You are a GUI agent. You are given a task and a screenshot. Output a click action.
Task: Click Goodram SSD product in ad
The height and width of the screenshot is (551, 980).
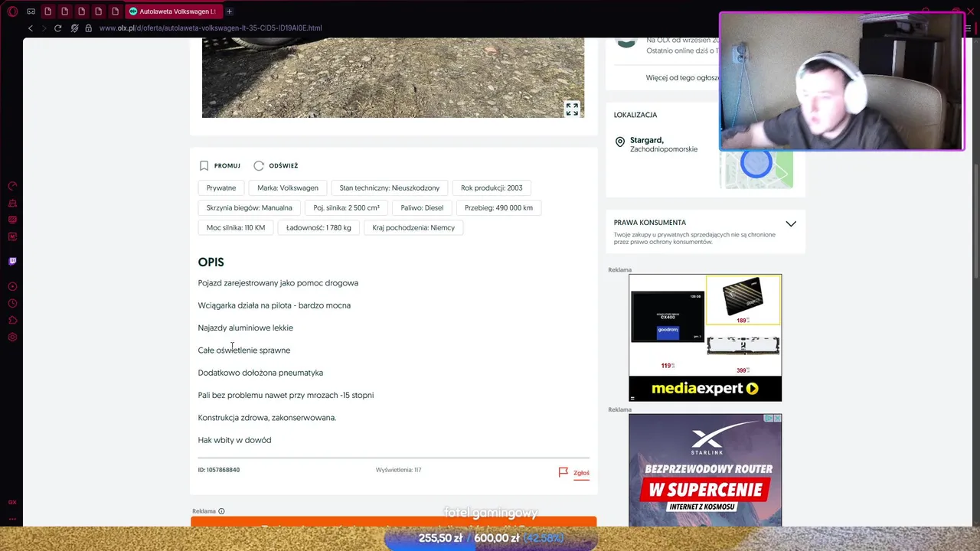pos(667,317)
